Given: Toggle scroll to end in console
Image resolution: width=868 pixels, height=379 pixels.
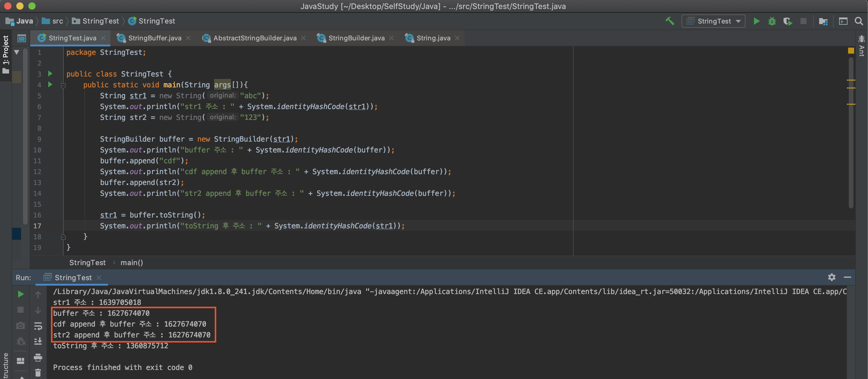Looking at the screenshot, I should pyautogui.click(x=38, y=341).
